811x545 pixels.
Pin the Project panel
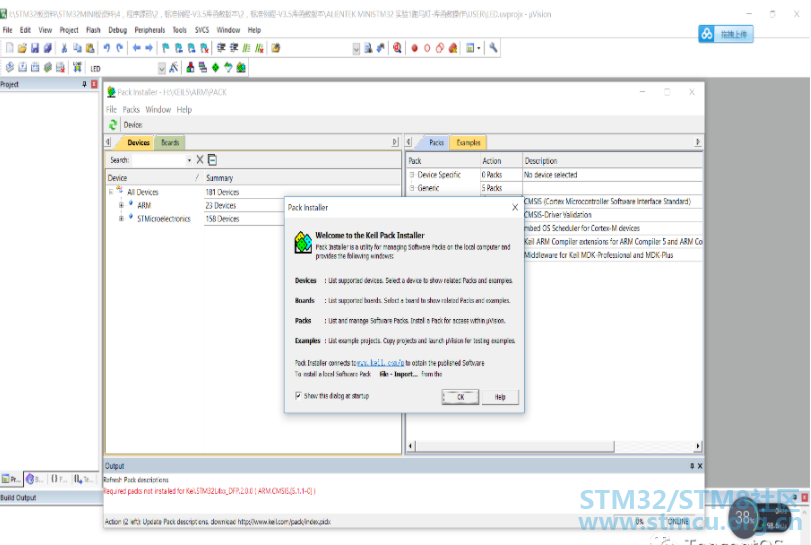point(84,84)
